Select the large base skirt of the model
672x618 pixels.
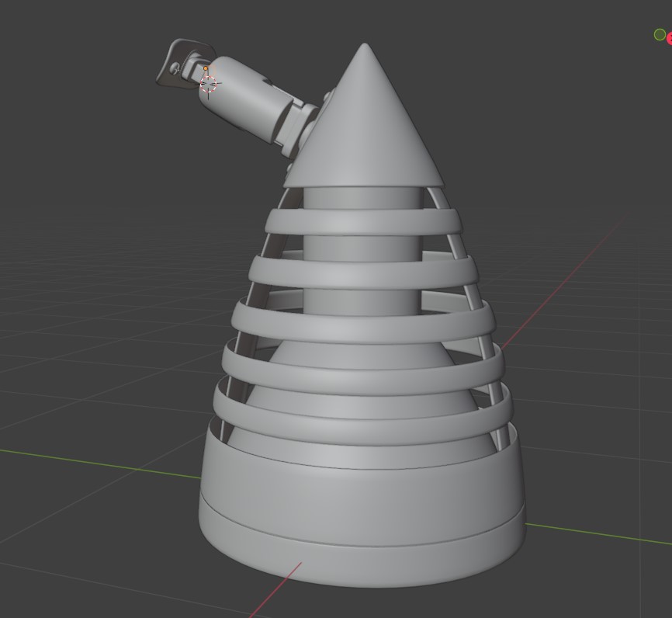pos(363,497)
